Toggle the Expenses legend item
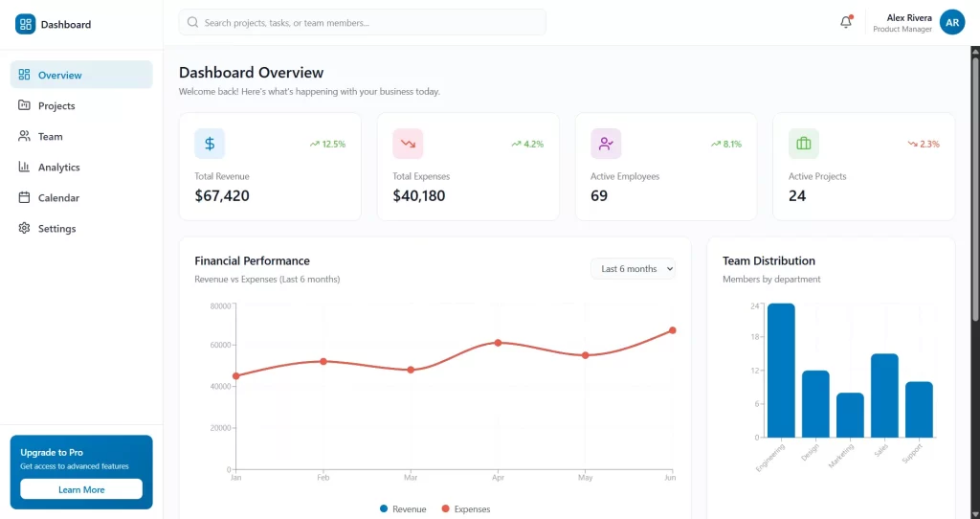 (465, 509)
